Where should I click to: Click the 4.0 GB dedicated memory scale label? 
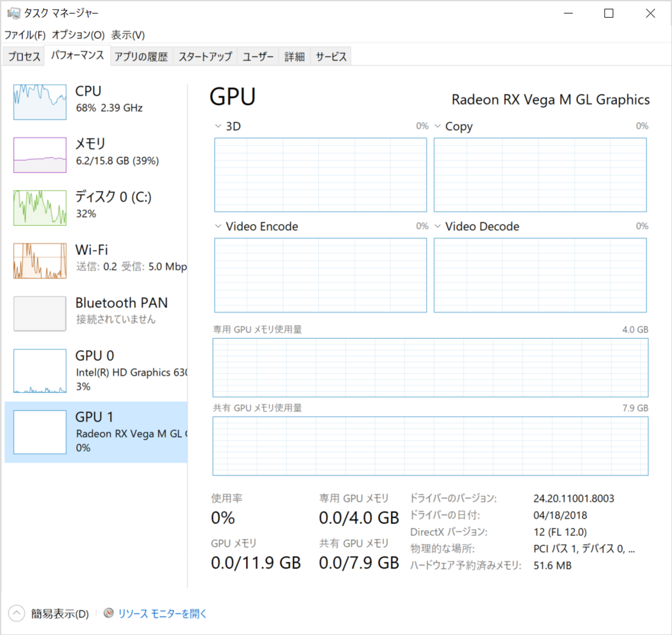pyautogui.click(x=635, y=329)
